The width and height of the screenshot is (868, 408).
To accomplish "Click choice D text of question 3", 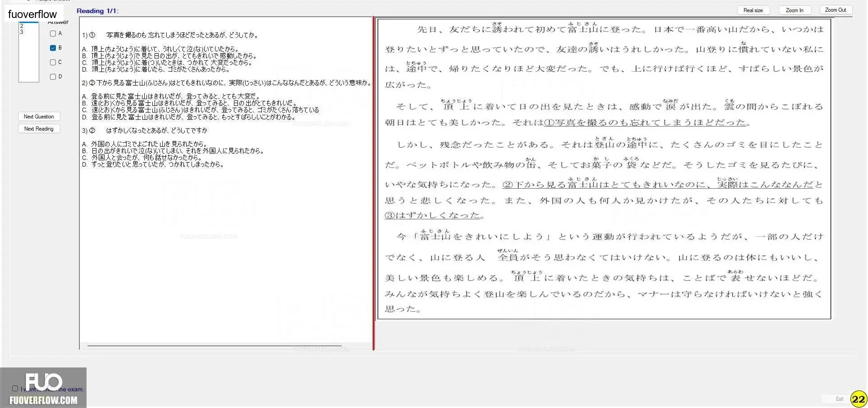I will (153, 164).
